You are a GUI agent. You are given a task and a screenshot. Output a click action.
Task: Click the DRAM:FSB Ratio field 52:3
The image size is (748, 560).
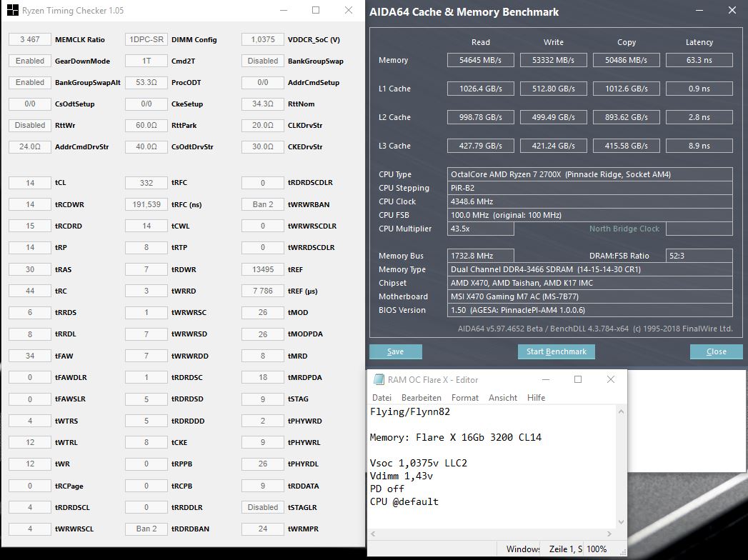point(699,256)
